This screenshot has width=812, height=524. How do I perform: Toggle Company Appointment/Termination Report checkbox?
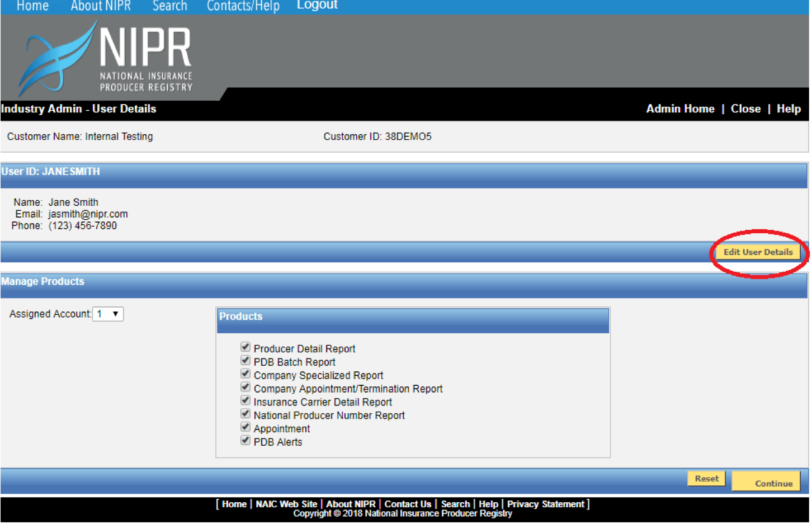click(x=245, y=388)
